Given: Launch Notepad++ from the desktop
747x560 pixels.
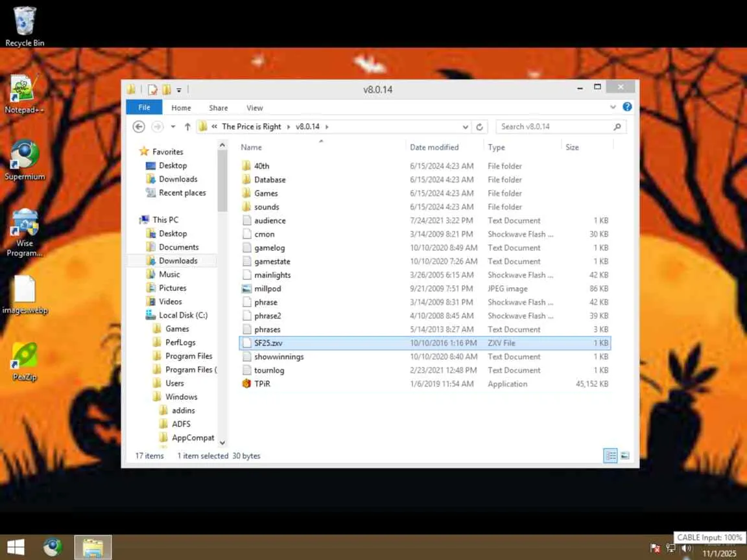Looking at the screenshot, I should pyautogui.click(x=24, y=94).
